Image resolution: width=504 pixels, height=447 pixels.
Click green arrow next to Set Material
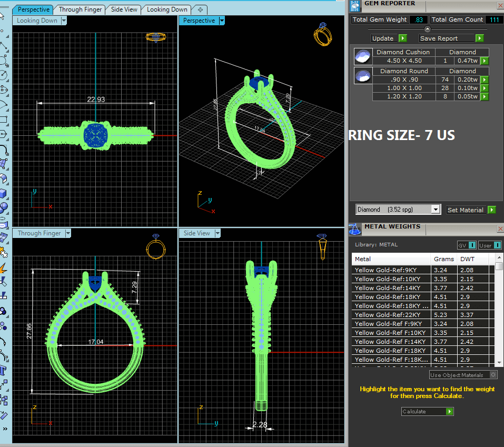click(x=491, y=210)
